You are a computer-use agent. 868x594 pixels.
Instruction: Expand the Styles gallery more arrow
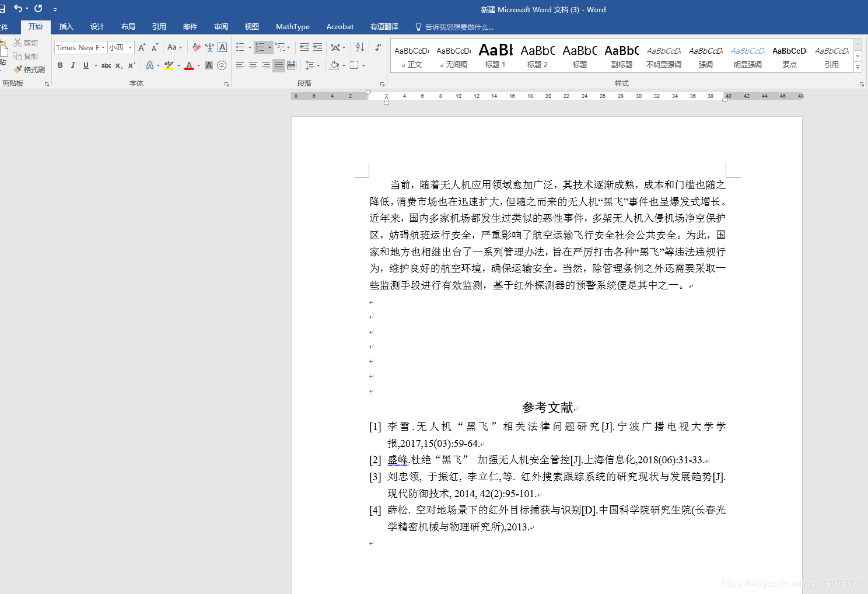point(857,68)
